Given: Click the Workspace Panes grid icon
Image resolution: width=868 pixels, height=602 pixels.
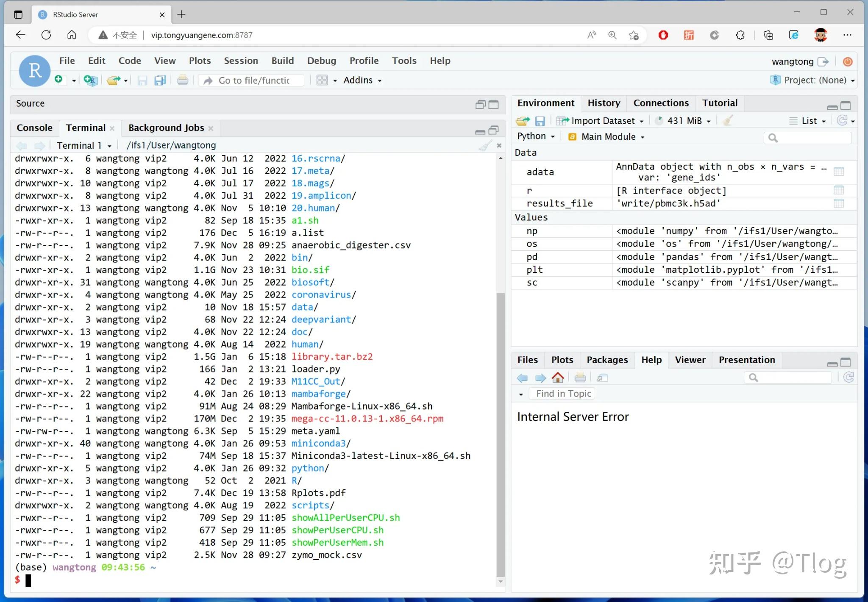Looking at the screenshot, I should [322, 80].
